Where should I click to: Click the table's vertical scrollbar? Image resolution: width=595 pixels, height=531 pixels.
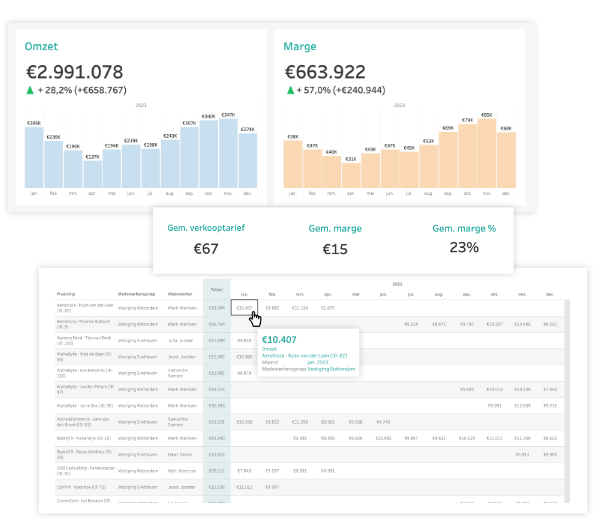pos(567,401)
